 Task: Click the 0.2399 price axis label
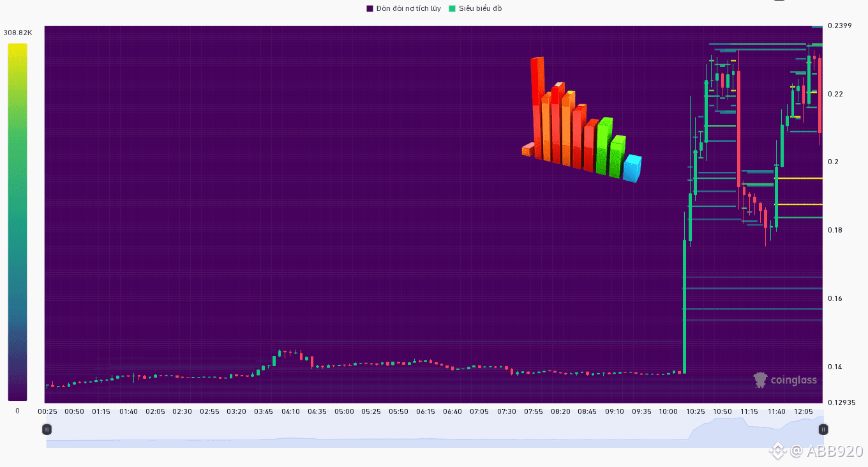tap(840, 26)
